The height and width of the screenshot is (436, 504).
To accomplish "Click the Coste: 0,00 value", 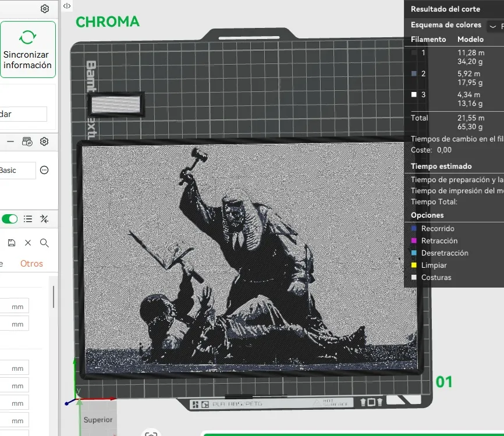I will pos(444,150).
